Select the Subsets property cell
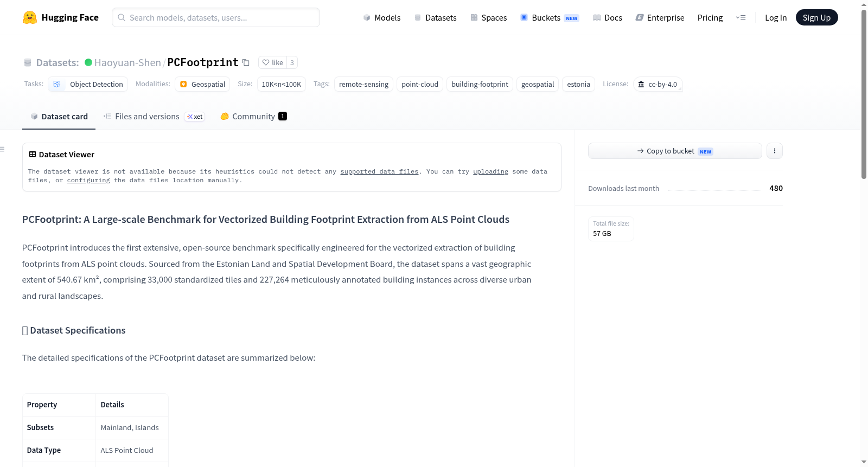868x467 pixels. pyautogui.click(x=59, y=427)
